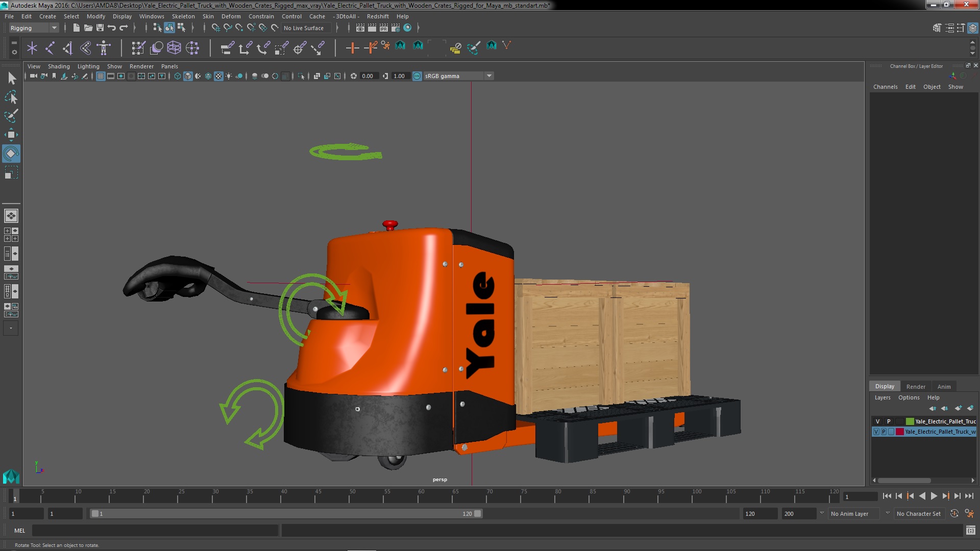980x551 pixels.
Task: Click the Set Key shelf icon
Action: [x=352, y=48]
